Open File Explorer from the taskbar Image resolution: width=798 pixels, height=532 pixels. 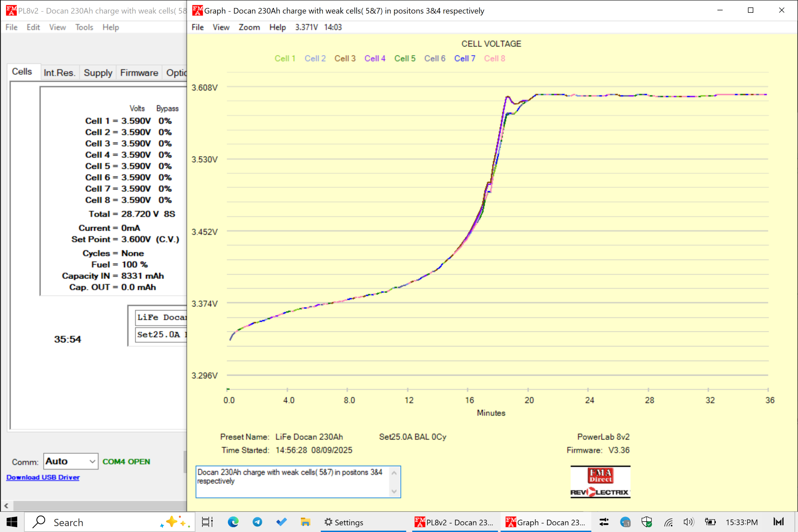coord(305,522)
